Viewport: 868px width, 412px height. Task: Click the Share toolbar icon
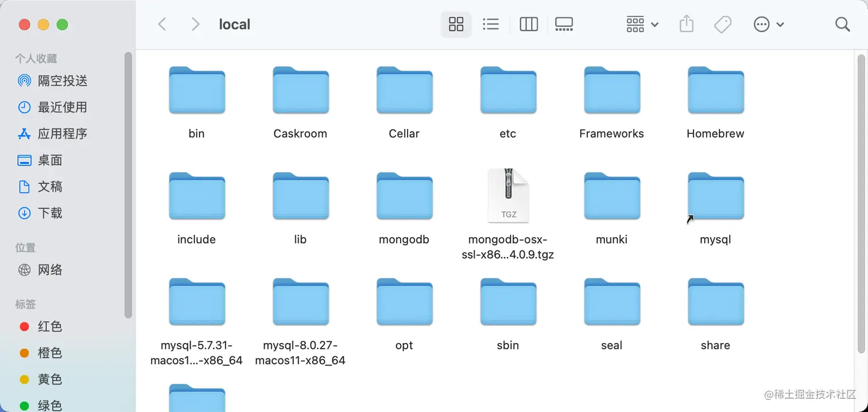pos(687,24)
